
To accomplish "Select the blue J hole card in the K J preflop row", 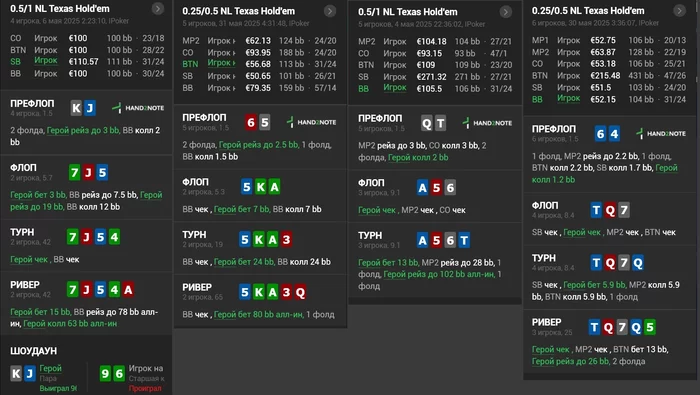I will [90, 108].
